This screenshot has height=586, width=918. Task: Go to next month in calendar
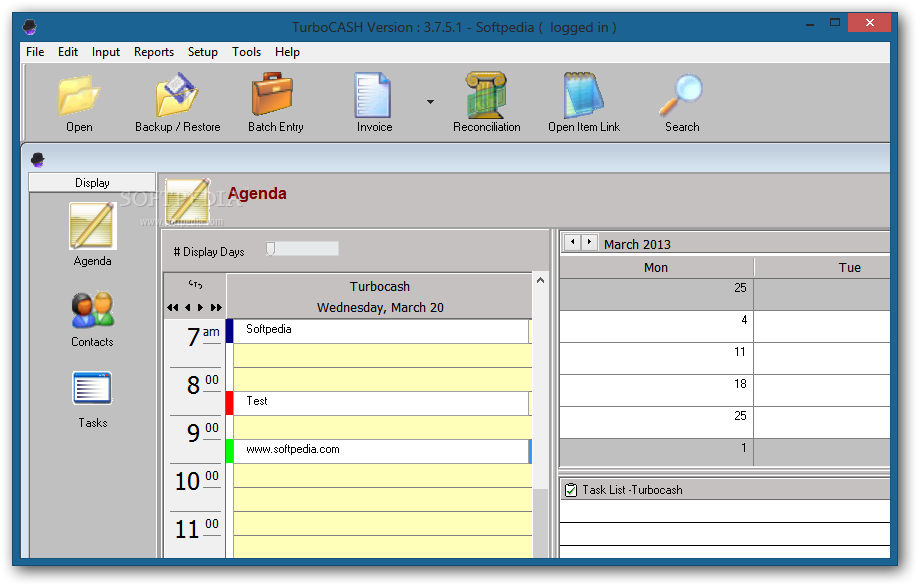(589, 242)
